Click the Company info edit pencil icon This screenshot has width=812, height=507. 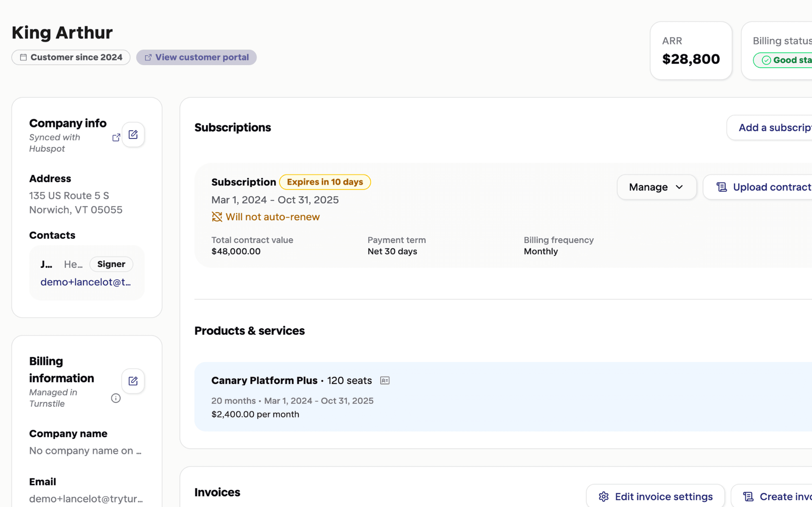(133, 134)
